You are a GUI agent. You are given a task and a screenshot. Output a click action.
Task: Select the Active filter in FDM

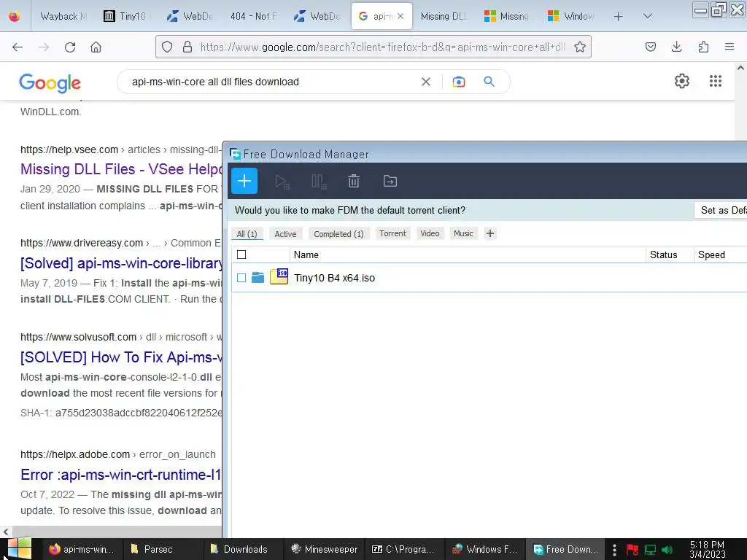(x=285, y=234)
